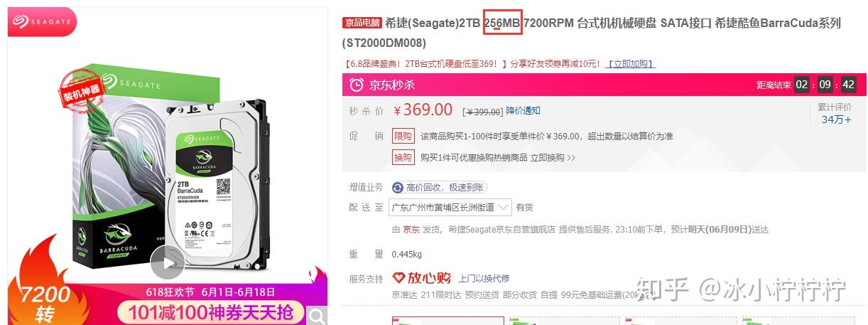The height and width of the screenshot is (325, 868).
Task: Click the magnifier zoom icon on product image
Action: pyautogui.click(x=318, y=316)
